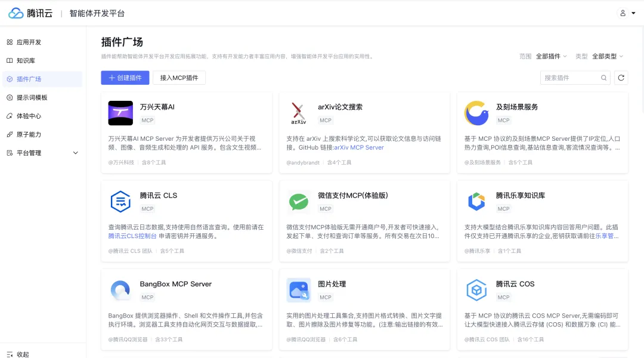Click the 腾讯乐享知识库 card title
This screenshot has height=358, width=644.
click(521, 195)
